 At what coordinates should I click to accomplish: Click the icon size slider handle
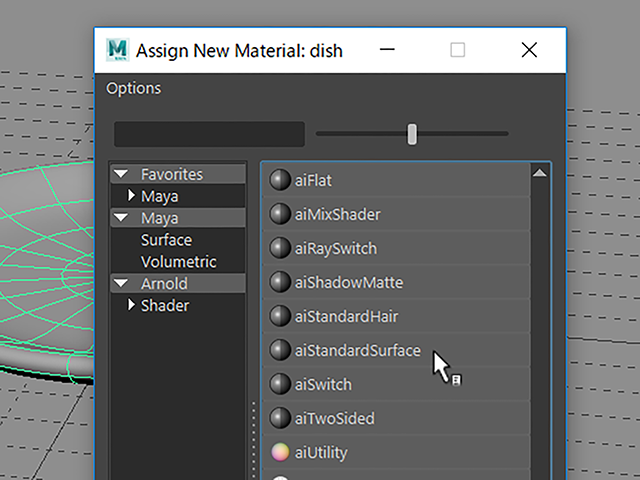pyautogui.click(x=412, y=134)
